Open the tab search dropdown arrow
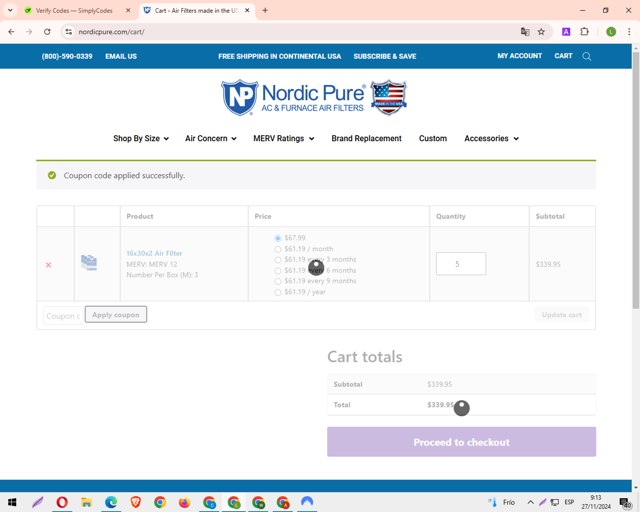The width and height of the screenshot is (640, 512). pyautogui.click(x=10, y=11)
